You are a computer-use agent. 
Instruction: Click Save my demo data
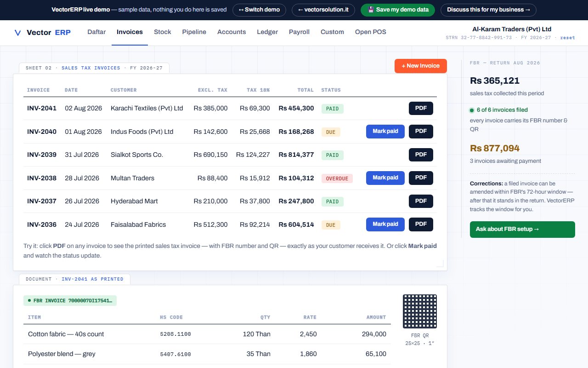[398, 10]
